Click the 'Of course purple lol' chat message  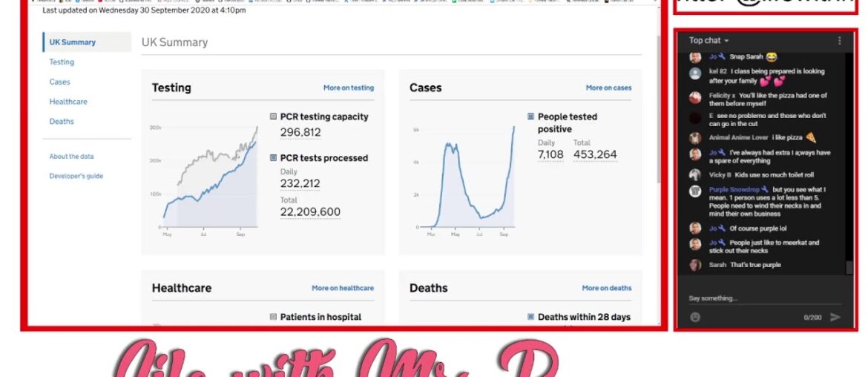click(758, 229)
